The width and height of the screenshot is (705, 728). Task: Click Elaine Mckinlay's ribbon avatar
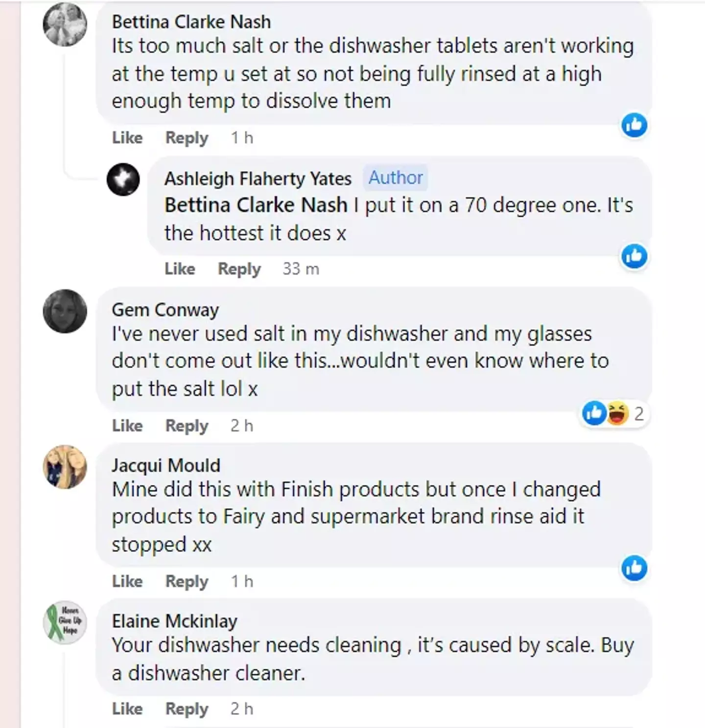65,622
